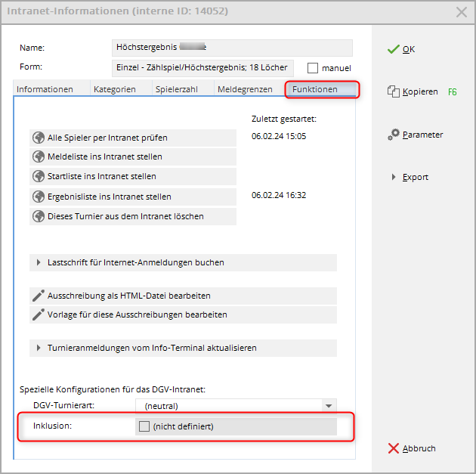Confirm with the OK button

[x=401, y=49]
